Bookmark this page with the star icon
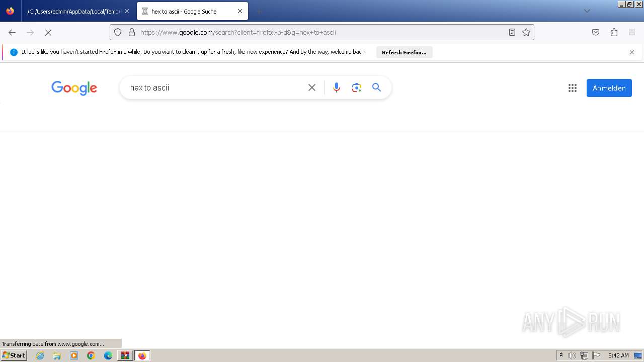 pyautogui.click(x=526, y=32)
